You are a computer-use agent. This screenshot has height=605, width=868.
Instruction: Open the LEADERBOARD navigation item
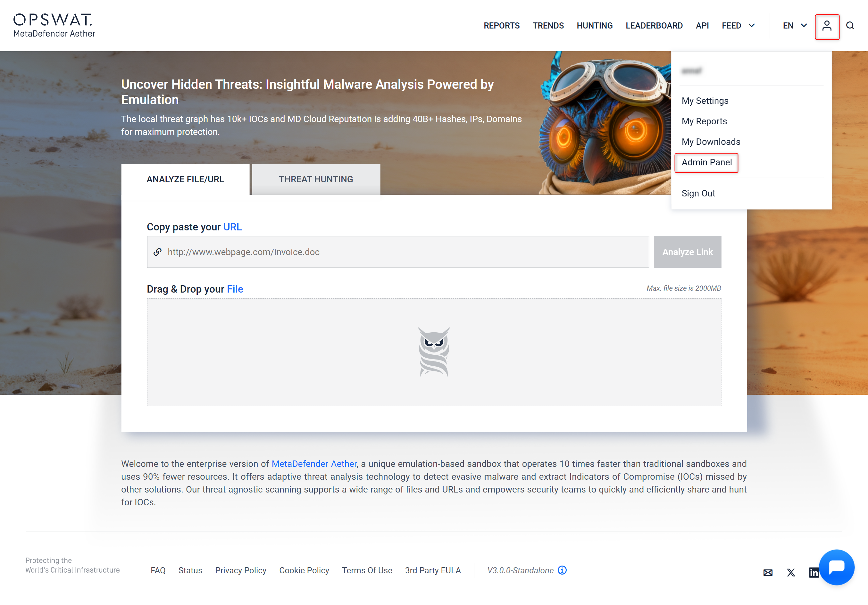654,26
